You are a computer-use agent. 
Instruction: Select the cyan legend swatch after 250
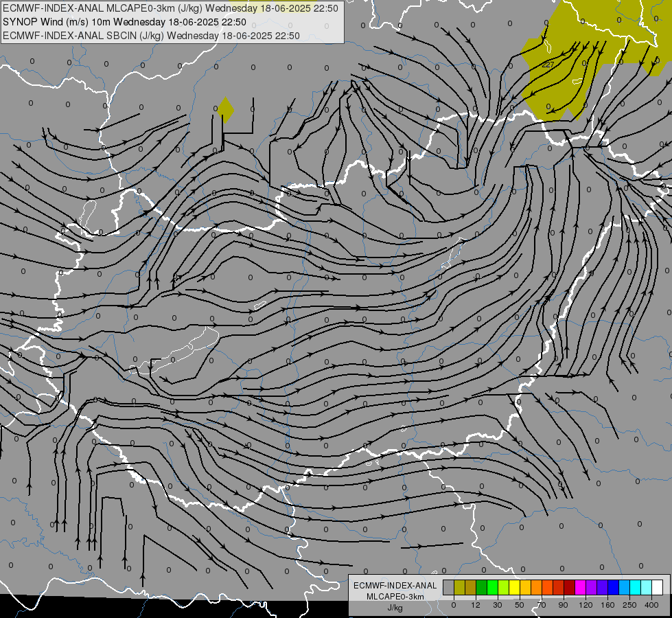[636, 587]
